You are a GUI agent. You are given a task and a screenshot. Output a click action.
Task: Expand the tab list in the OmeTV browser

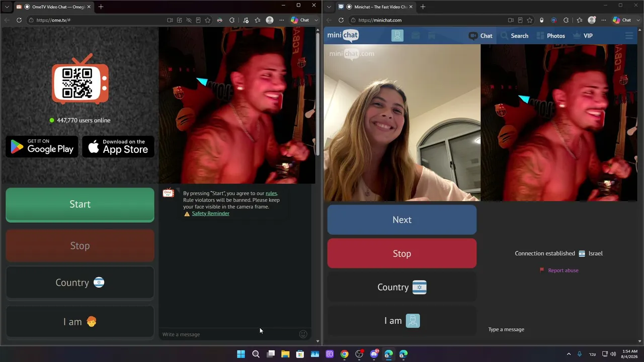7,7
